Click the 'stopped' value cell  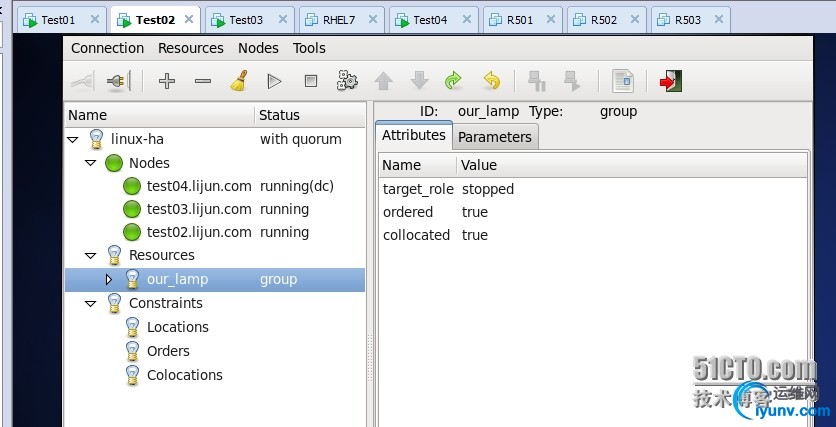tap(488, 189)
